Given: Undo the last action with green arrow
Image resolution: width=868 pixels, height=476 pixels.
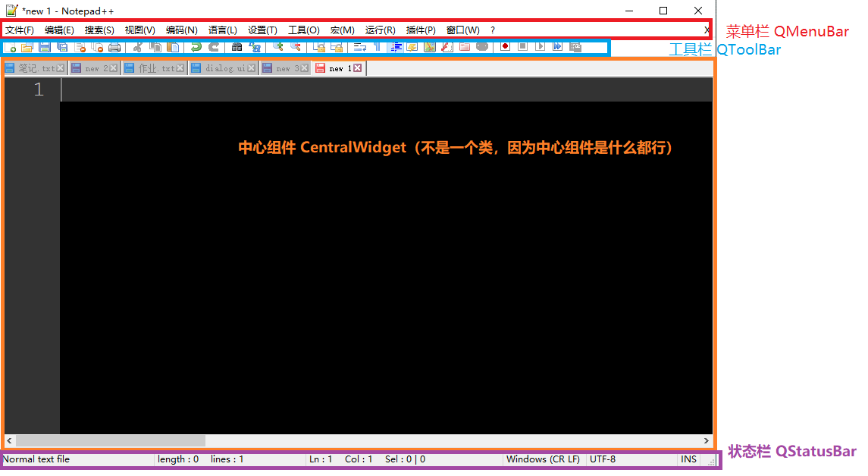Looking at the screenshot, I should tap(196, 48).
